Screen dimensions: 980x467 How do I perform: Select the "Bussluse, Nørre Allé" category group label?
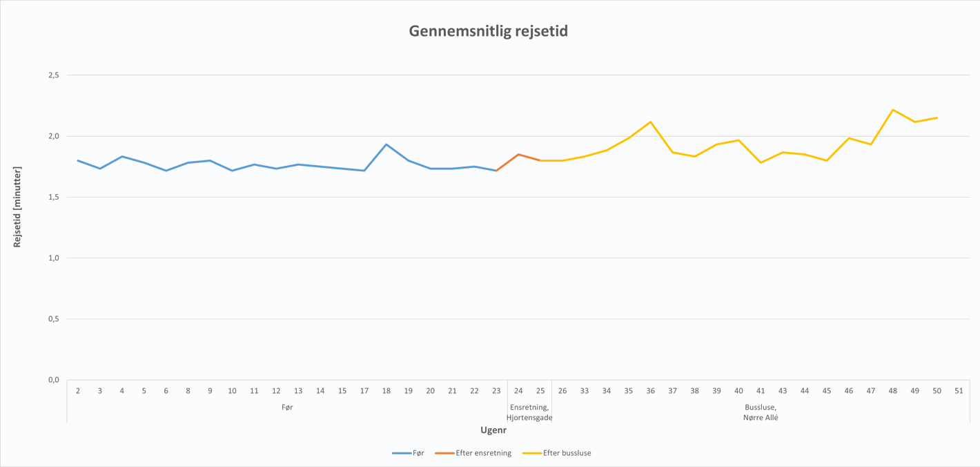761,412
